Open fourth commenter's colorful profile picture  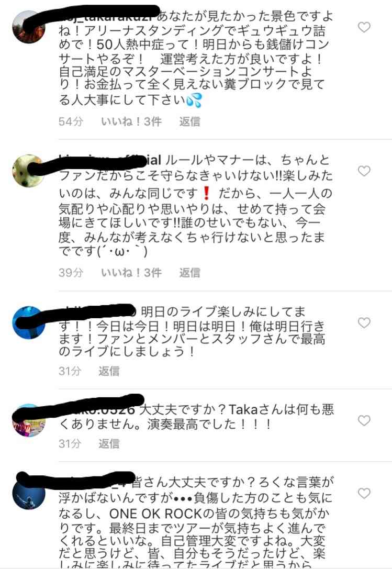click(x=29, y=420)
